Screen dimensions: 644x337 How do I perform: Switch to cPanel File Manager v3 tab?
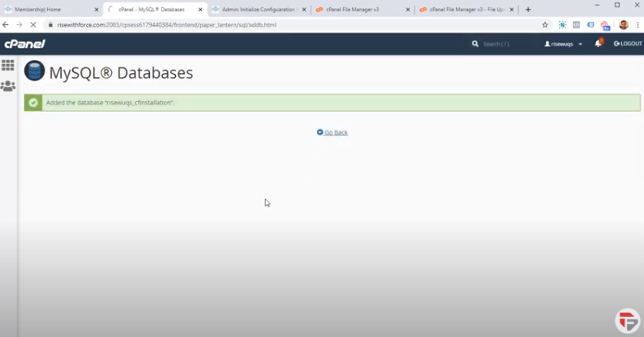click(357, 10)
